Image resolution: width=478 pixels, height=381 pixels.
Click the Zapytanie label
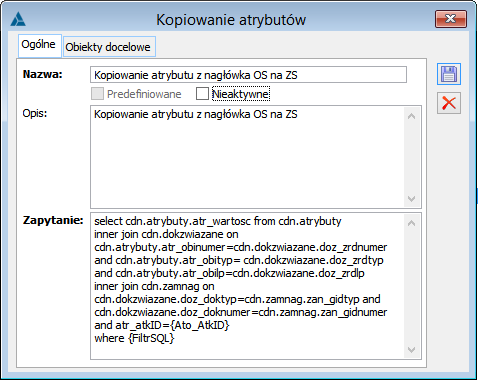coord(53,220)
